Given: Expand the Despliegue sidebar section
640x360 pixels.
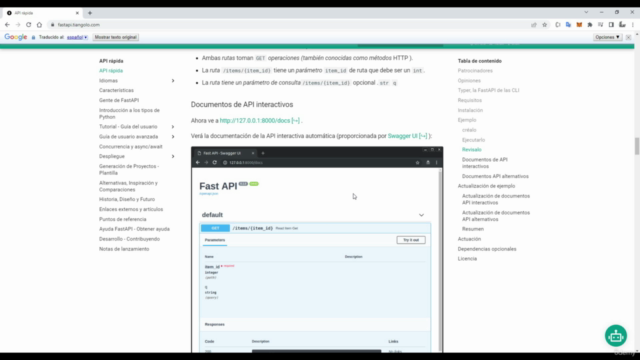Looking at the screenshot, I should pyautogui.click(x=173, y=156).
